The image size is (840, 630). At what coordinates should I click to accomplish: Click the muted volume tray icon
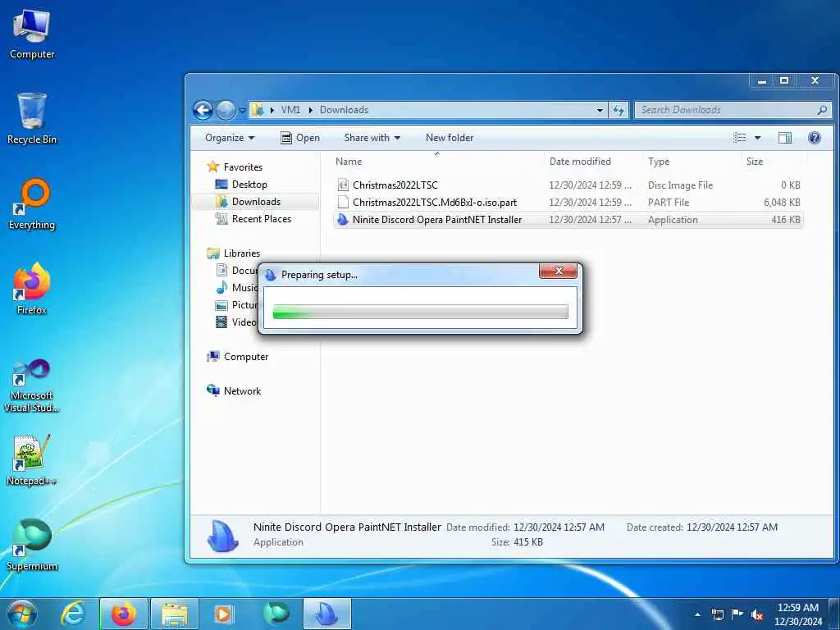(x=757, y=614)
